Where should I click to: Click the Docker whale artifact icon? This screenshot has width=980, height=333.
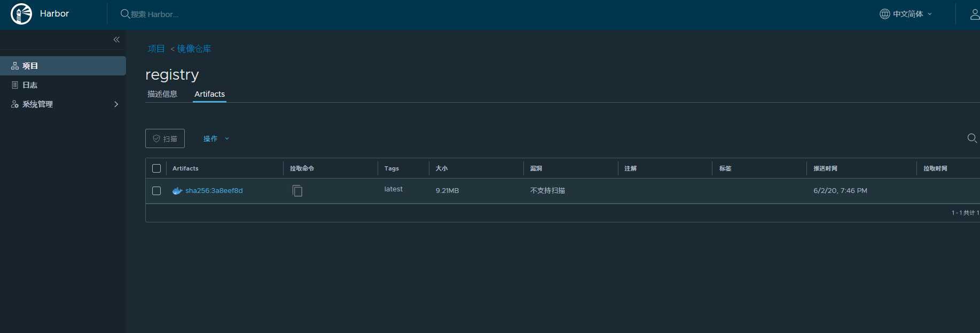177,191
